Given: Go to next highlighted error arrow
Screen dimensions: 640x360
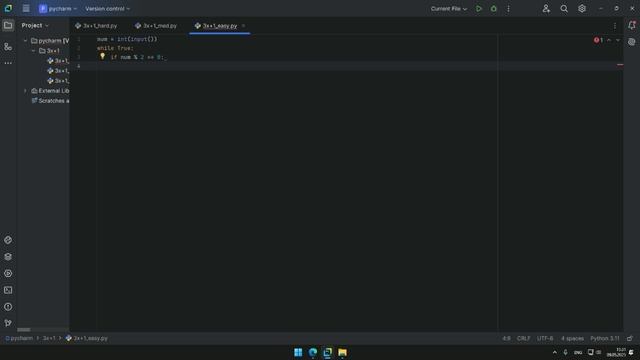Looking at the screenshot, I should point(618,40).
